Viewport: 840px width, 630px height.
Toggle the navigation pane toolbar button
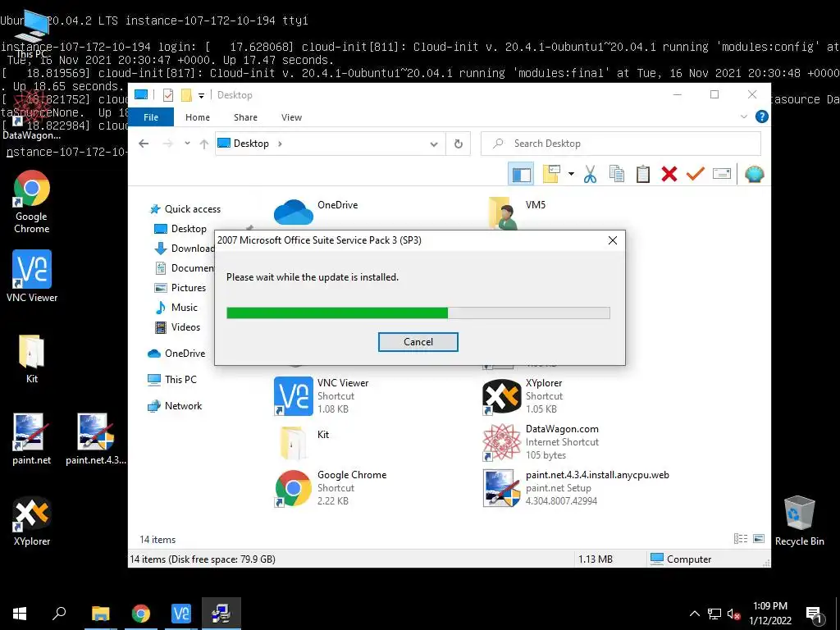click(521, 174)
